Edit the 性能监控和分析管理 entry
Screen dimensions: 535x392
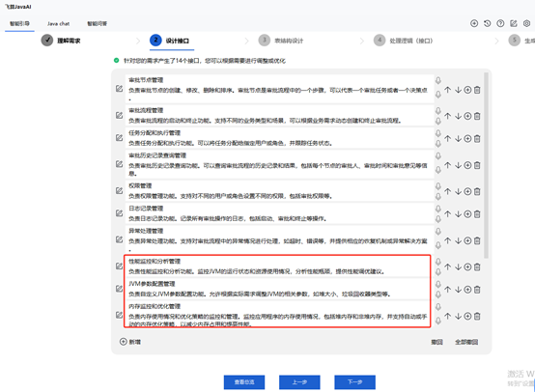coord(119,266)
